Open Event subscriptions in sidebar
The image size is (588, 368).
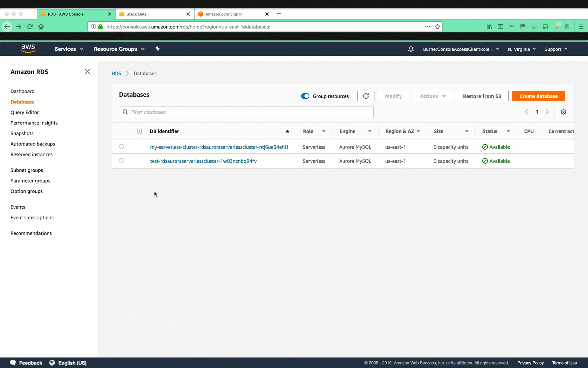[32, 217]
